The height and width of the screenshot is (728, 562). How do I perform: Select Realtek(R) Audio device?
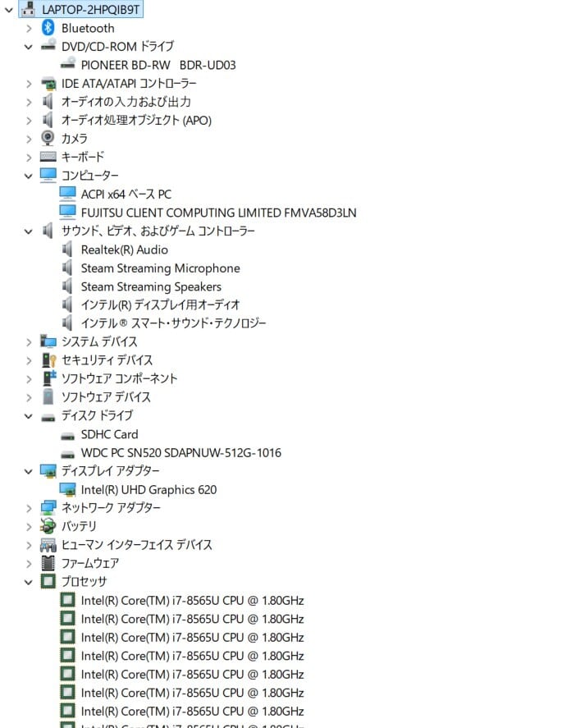click(125, 250)
